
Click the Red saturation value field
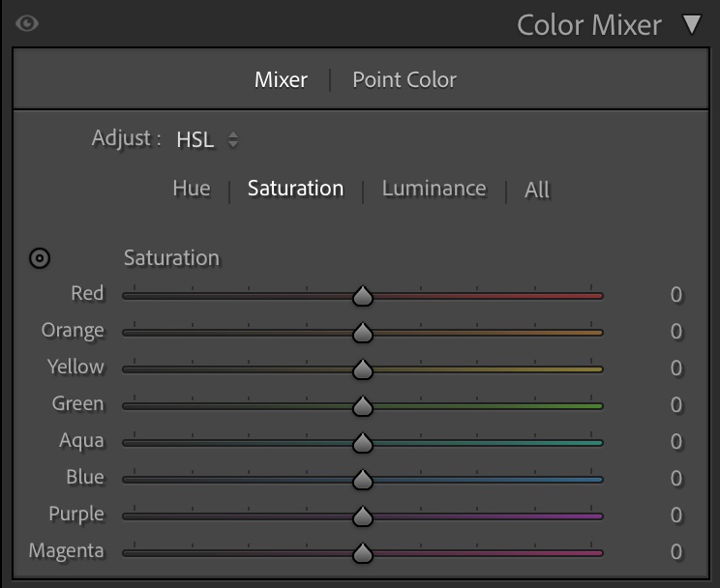675,295
